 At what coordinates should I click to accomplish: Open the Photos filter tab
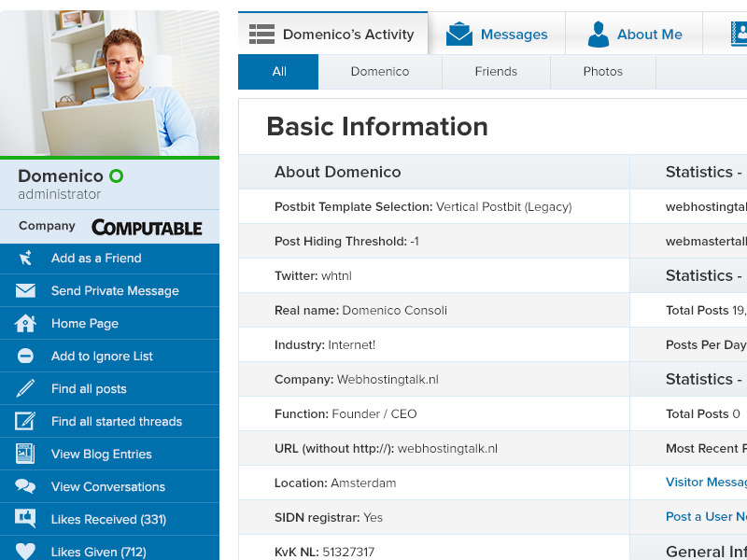click(x=602, y=71)
